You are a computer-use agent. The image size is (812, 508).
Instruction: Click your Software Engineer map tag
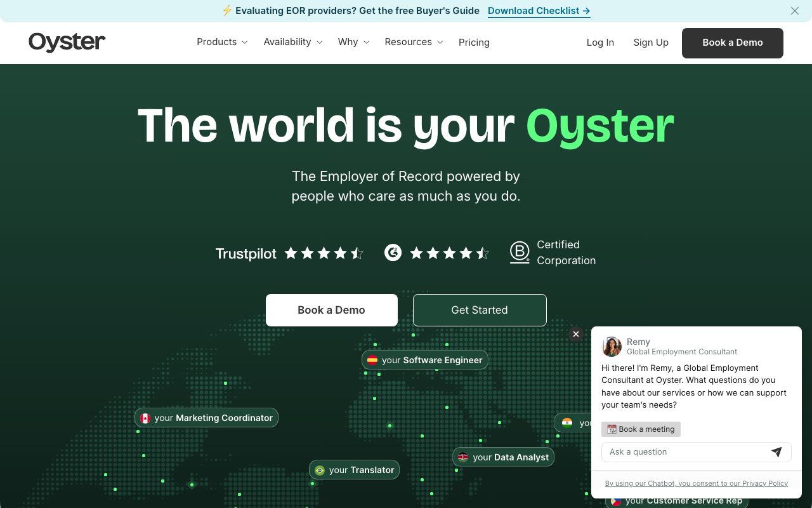(x=425, y=360)
